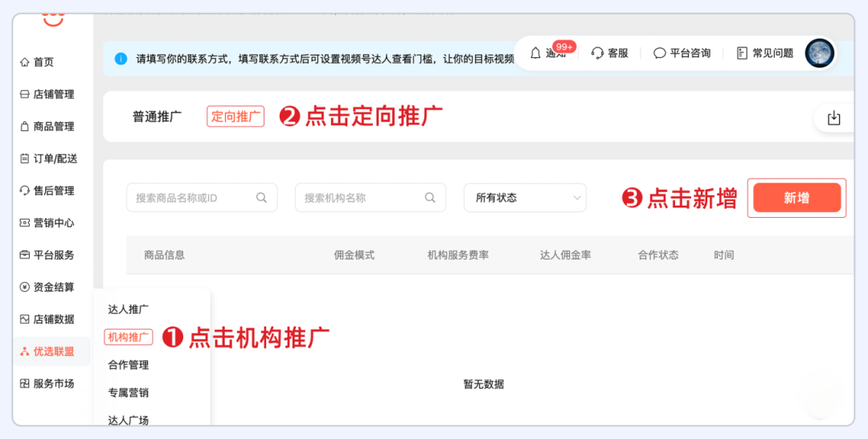
Task: Click search icon in product name field
Action: coord(261,198)
